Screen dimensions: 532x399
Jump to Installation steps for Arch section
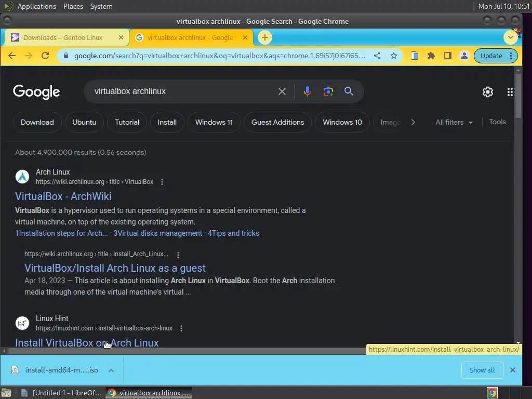61,233
